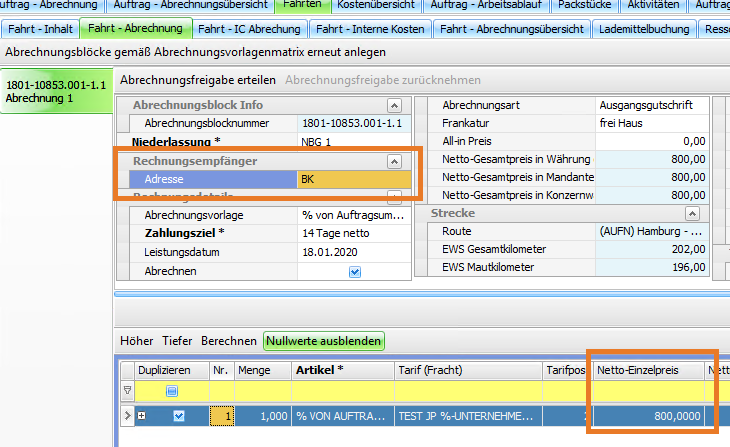Toggle Nullwerte ausblenden button
The width and height of the screenshot is (730, 447).
tap(323, 341)
